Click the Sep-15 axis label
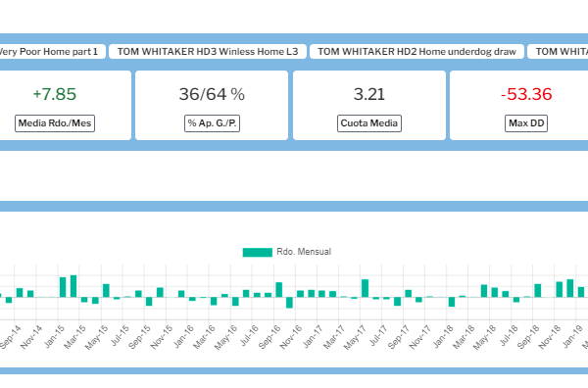The width and height of the screenshot is (588, 388). click(x=140, y=337)
